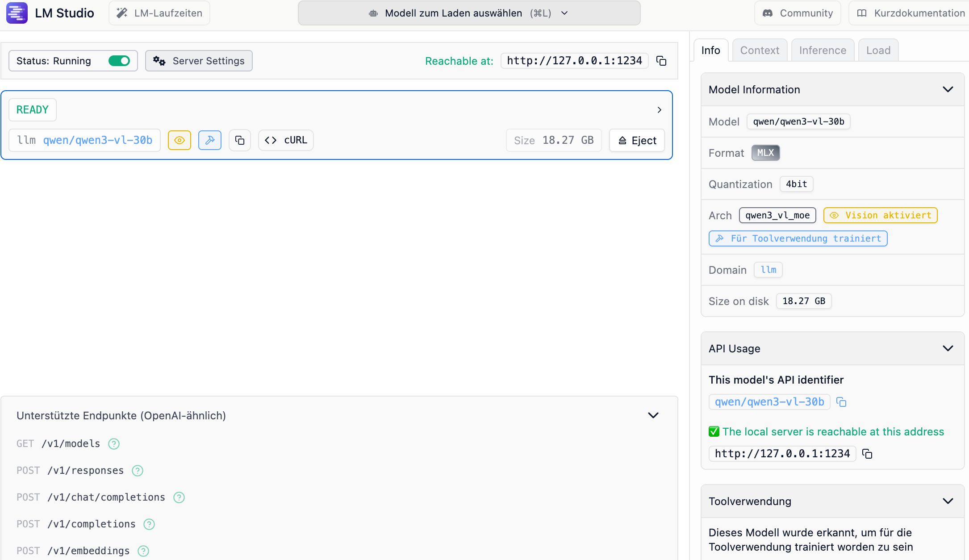Collapse the Model Information section
The height and width of the screenshot is (560, 969).
click(x=948, y=89)
